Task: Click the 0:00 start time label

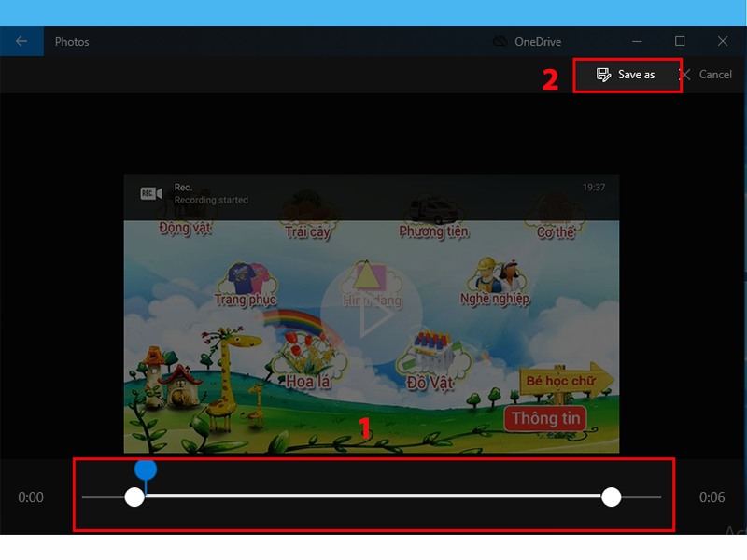Action: pyautogui.click(x=31, y=497)
